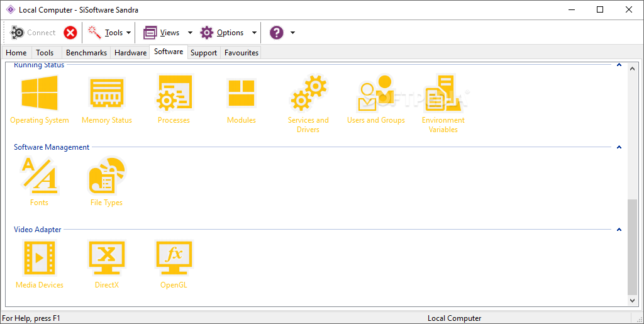Screen dimensions: 644x324
Task: Click the red disconnect X icon
Action: pos(70,33)
